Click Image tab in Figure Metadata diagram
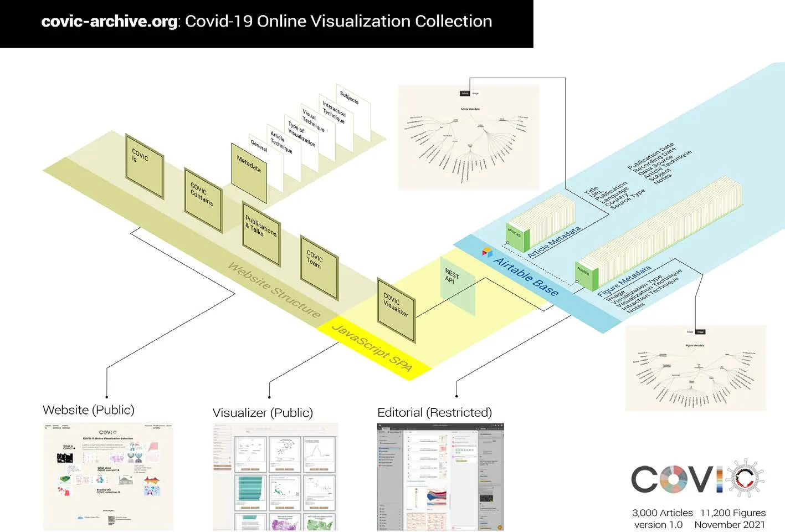The height and width of the screenshot is (532, 785). point(700,332)
